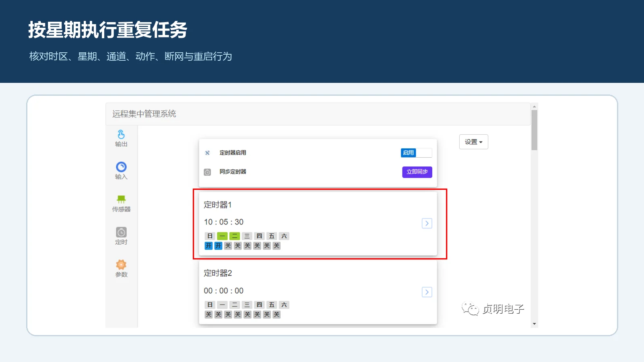Image resolution: width=644 pixels, height=362 pixels.
Task: Click the 五 day tag in 定时器2
Action: (x=272, y=305)
